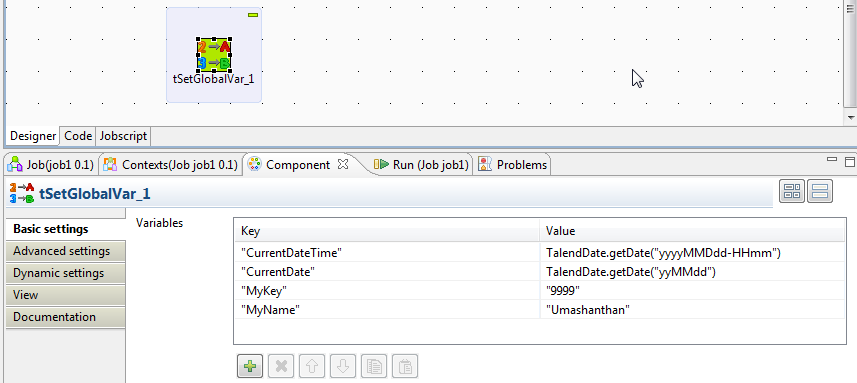Maximize the Component view panel
This screenshot has width=857, height=383.
[850, 162]
